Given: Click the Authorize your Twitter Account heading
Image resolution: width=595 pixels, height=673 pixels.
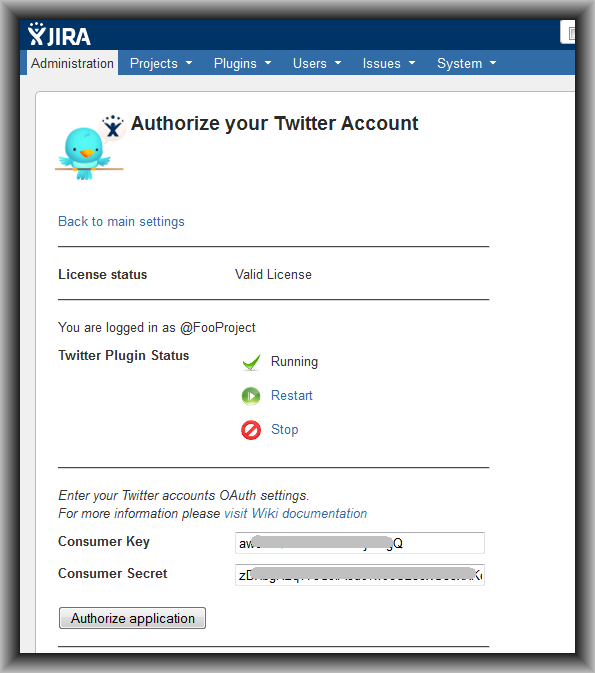Looking at the screenshot, I should (x=274, y=123).
